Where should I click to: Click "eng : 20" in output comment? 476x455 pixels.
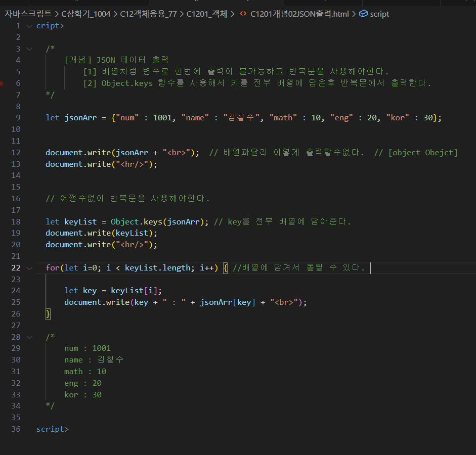[83, 383]
